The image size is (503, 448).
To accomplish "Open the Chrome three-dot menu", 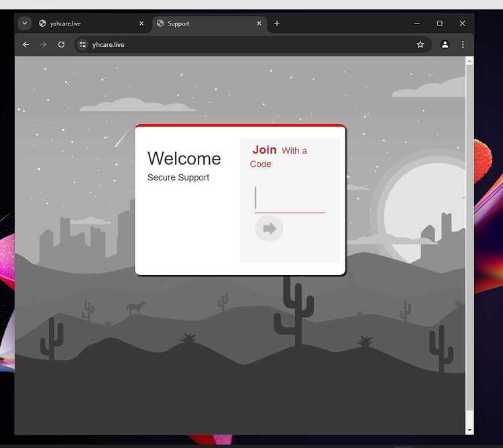I will (x=463, y=44).
